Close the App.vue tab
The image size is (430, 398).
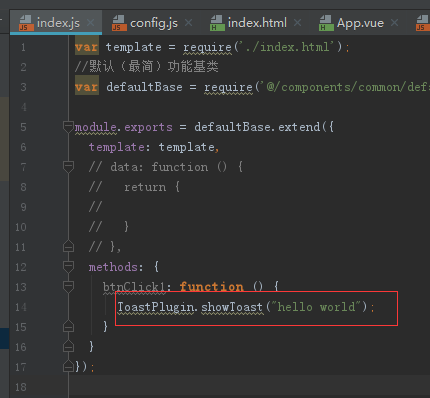tap(394, 23)
